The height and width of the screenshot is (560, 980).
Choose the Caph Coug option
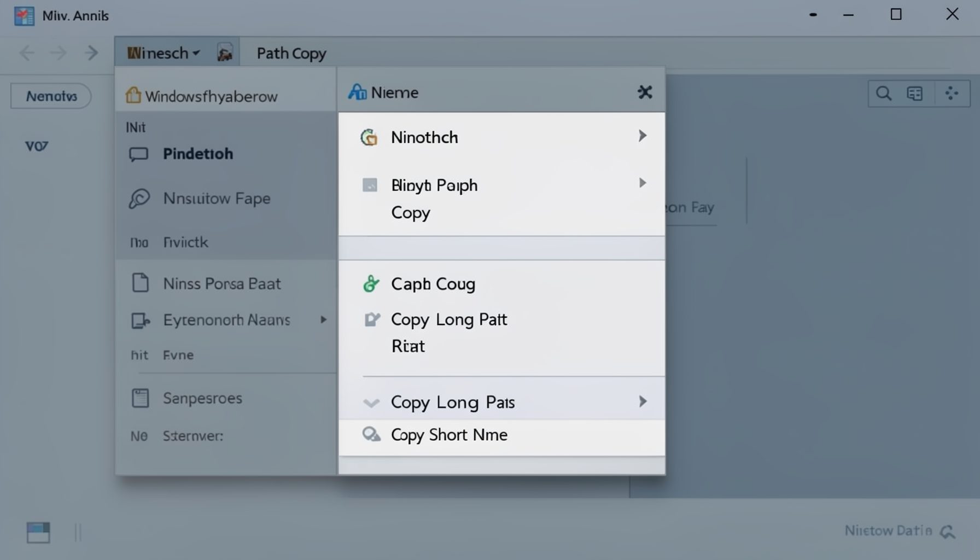coord(501,284)
